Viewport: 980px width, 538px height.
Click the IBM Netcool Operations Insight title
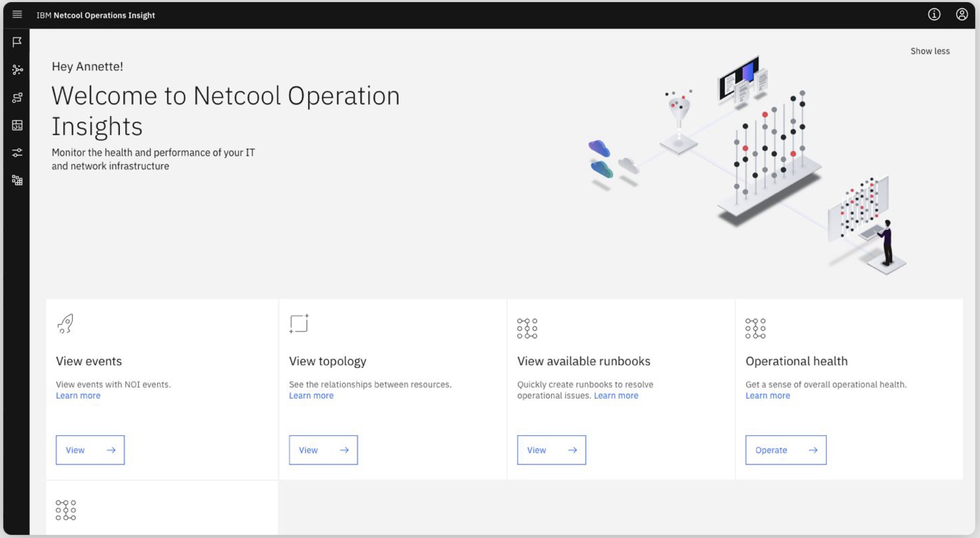[x=96, y=15]
